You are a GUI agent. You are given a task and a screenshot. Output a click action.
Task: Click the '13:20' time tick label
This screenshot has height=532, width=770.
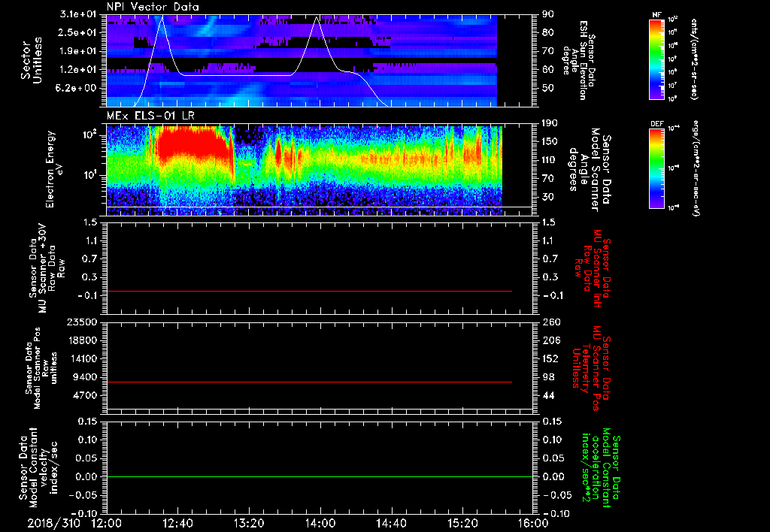point(249,523)
